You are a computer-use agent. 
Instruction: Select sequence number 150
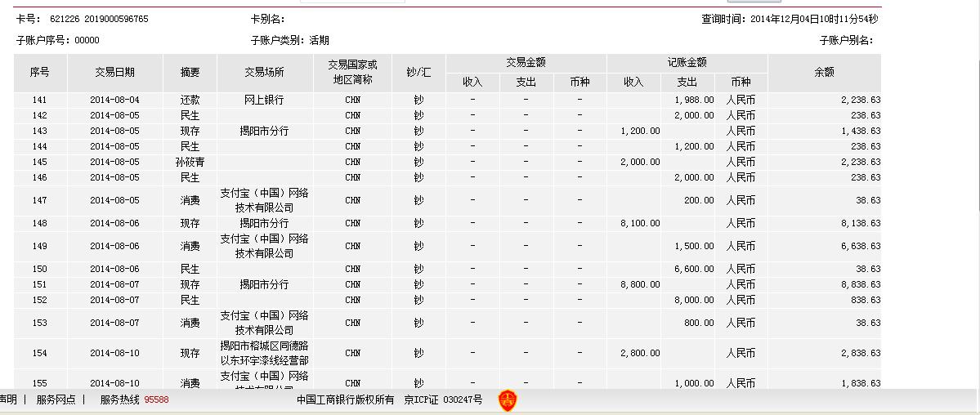tap(39, 270)
